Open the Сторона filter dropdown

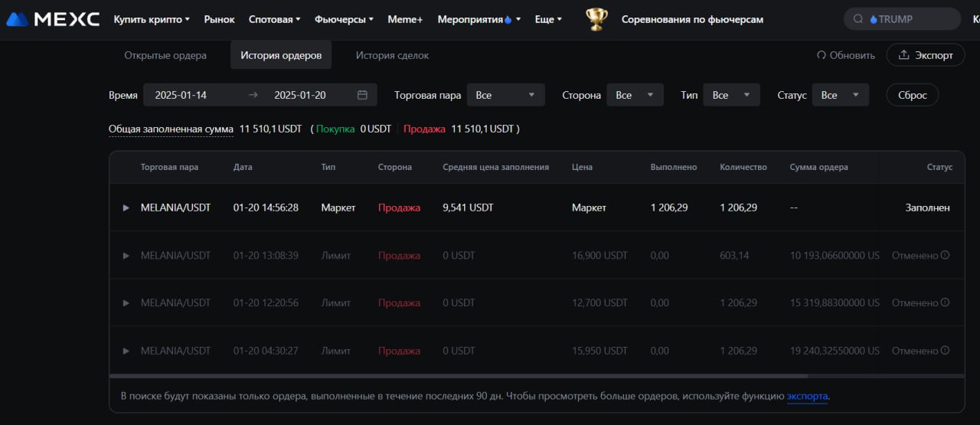635,95
